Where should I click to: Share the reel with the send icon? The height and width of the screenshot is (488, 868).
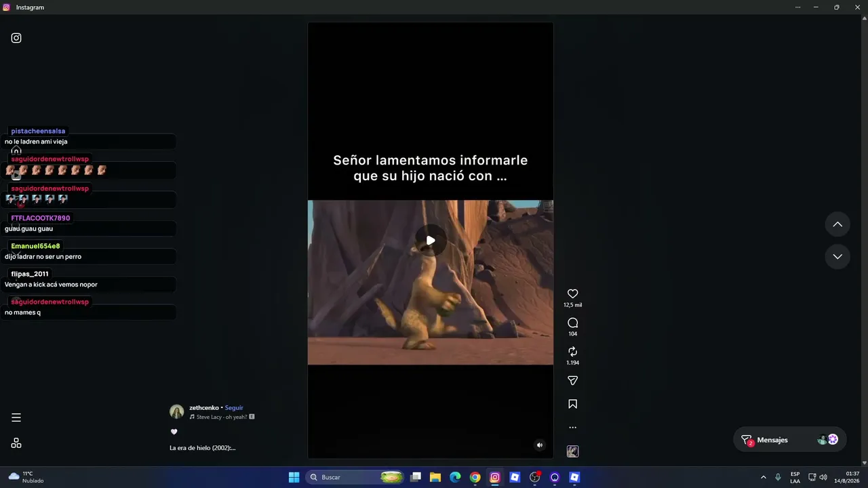coord(572,380)
